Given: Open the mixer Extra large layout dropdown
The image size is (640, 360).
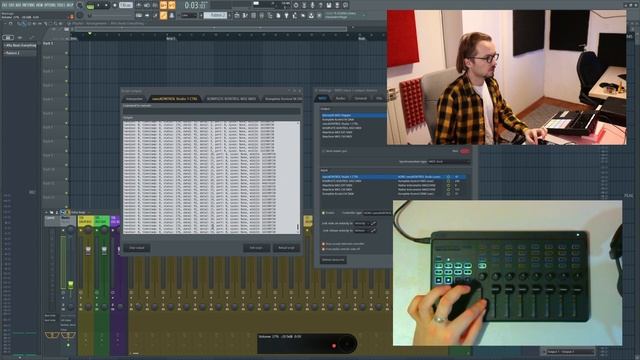Looking at the screenshot, I should 78,212.
